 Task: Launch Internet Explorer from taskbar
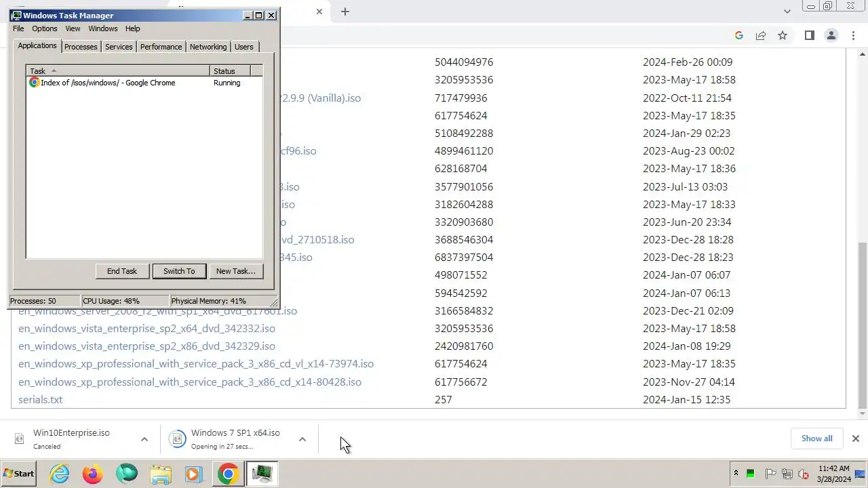pyautogui.click(x=60, y=474)
